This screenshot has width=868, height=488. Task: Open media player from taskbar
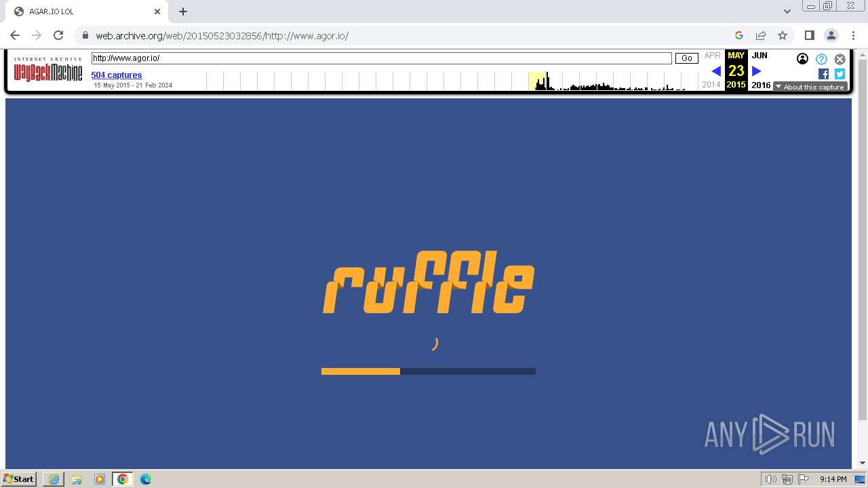click(x=100, y=479)
